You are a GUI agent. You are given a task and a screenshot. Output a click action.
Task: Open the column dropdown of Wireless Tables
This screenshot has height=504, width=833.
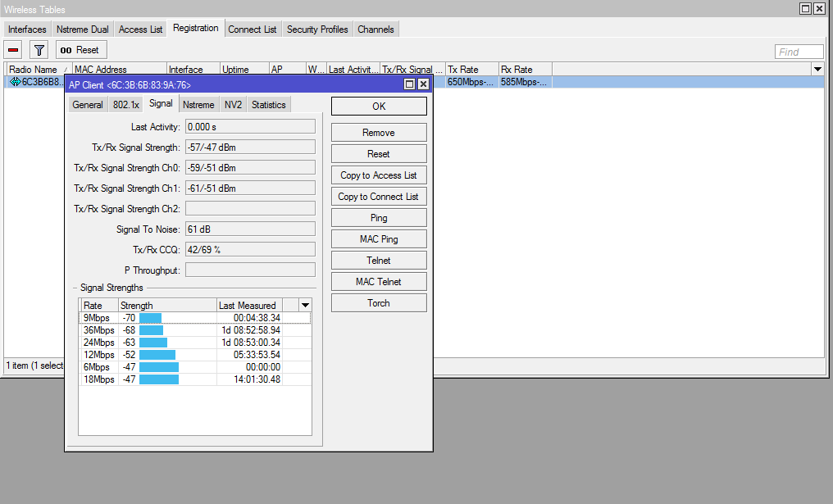pos(817,69)
